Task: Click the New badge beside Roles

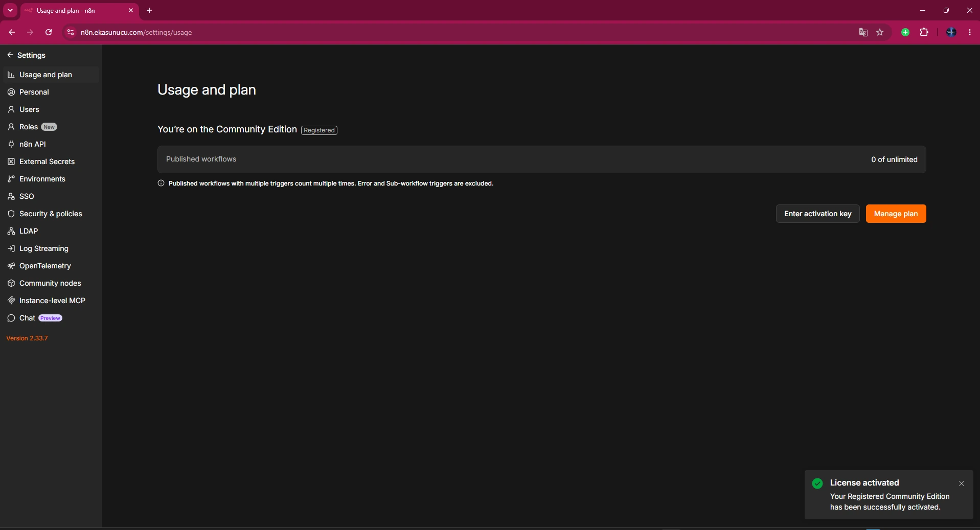Action: [49, 127]
